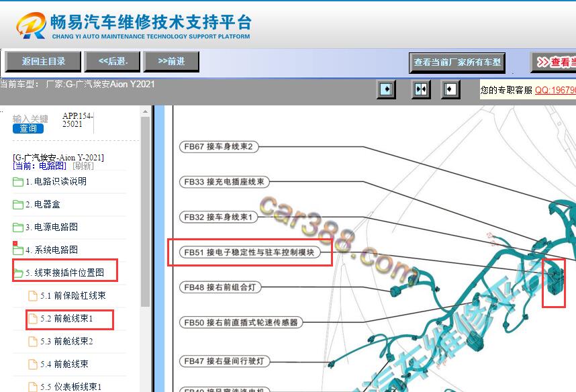Click the FB67 接车身线束2 label
Image resolution: width=576 pixels, height=392 pixels.
pyautogui.click(x=219, y=146)
